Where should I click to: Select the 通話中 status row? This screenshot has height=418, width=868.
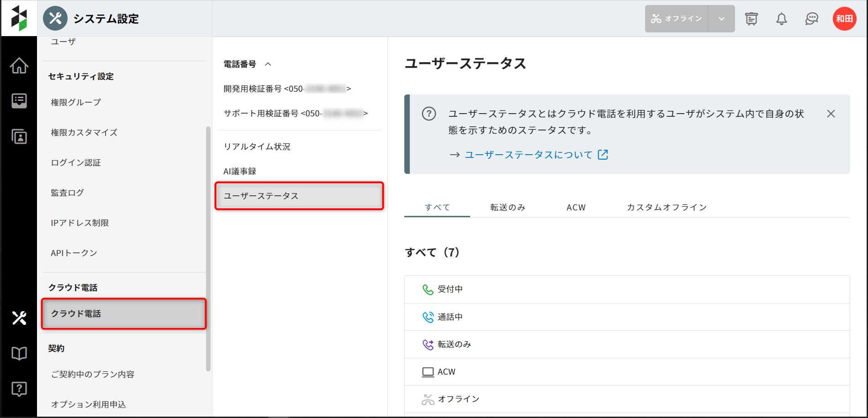(450, 317)
